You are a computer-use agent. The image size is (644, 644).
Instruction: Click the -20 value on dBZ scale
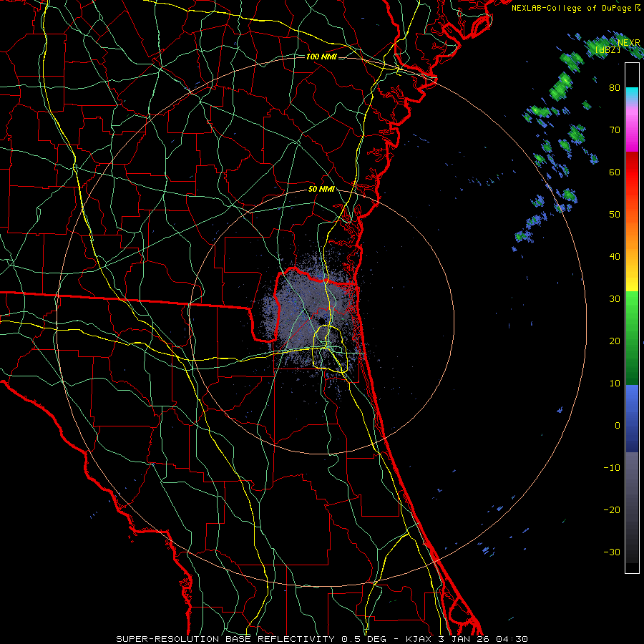pyautogui.click(x=612, y=509)
